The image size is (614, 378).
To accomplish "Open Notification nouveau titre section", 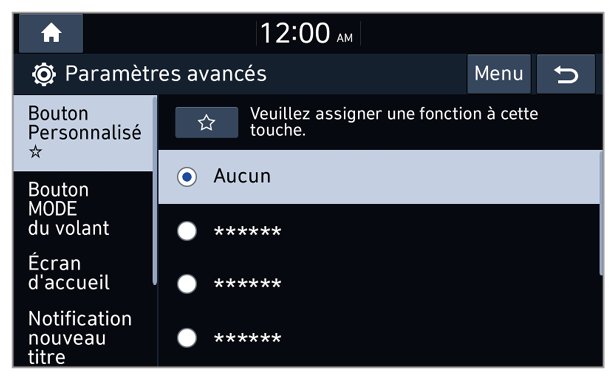I will point(83,337).
